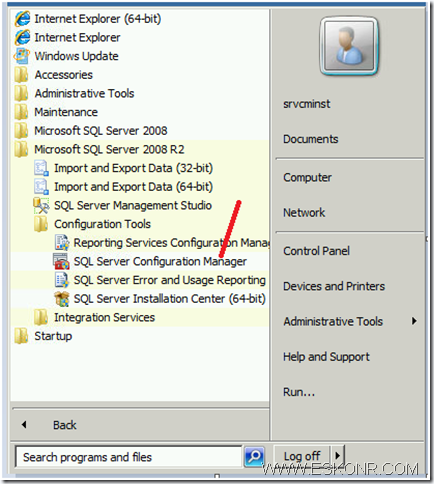Collapse the Configuration Tools folder
The width and height of the screenshot is (434, 484).
point(102,224)
